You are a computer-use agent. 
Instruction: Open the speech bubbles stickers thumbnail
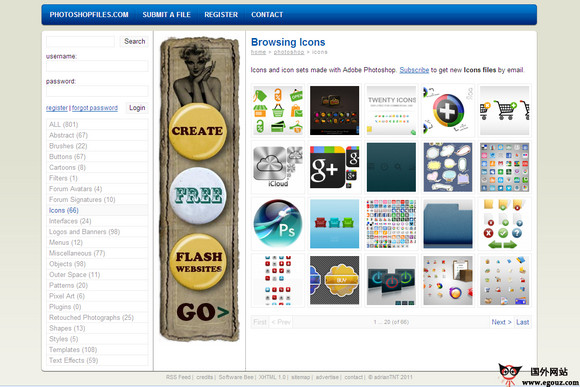point(448,167)
